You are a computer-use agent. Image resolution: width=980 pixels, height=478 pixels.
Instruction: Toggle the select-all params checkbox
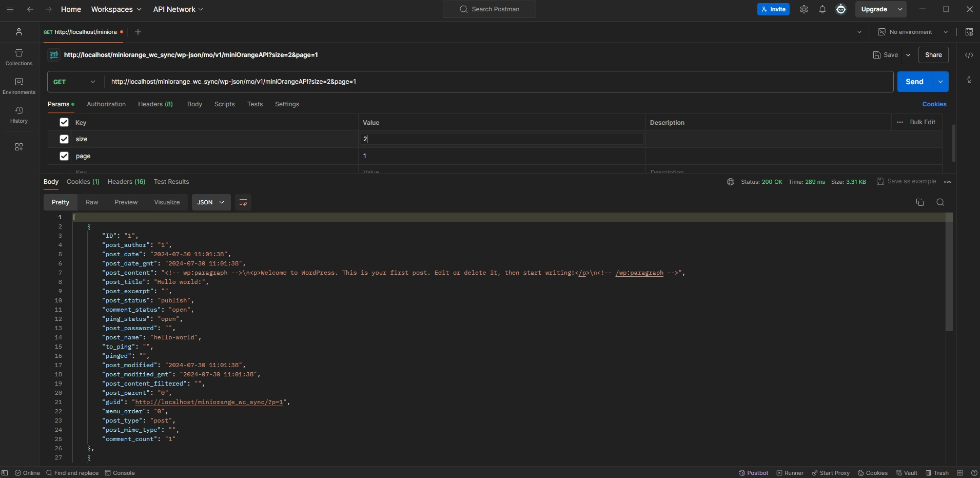(64, 122)
